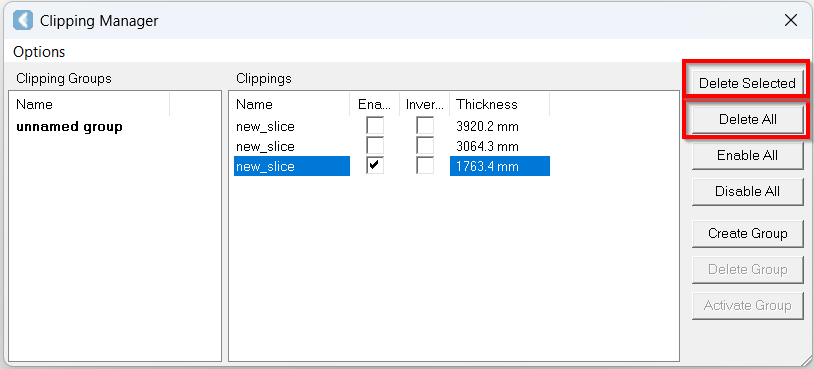Click the highlighted new_slice name cell
Image resolution: width=814 pixels, height=369 pixels.
pyautogui.click(x=292, y=166)
